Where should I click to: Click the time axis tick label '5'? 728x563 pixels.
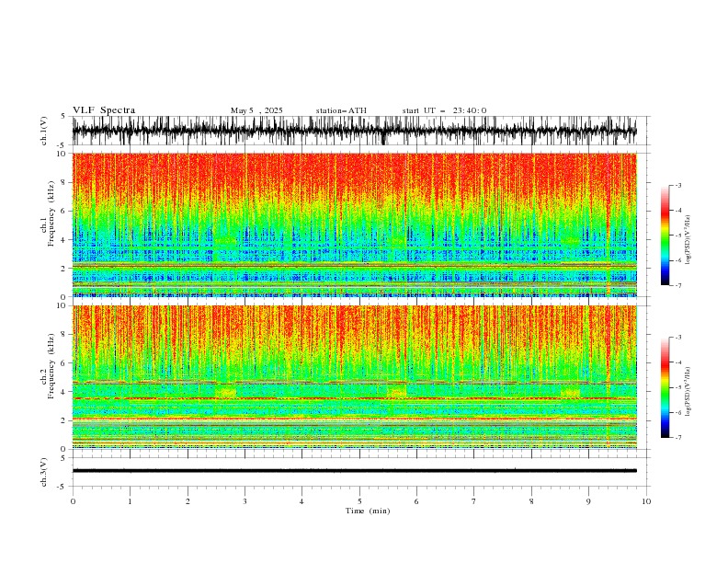(x=359, y=501)
